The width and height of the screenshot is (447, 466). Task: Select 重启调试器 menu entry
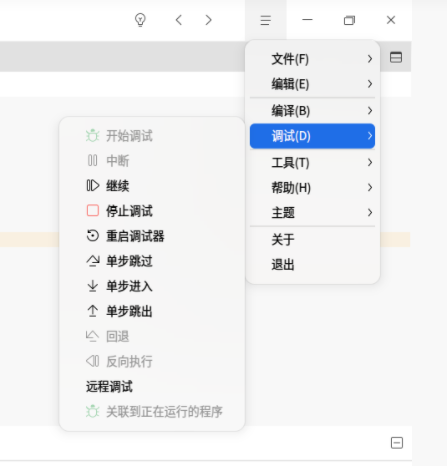point(152,236)
